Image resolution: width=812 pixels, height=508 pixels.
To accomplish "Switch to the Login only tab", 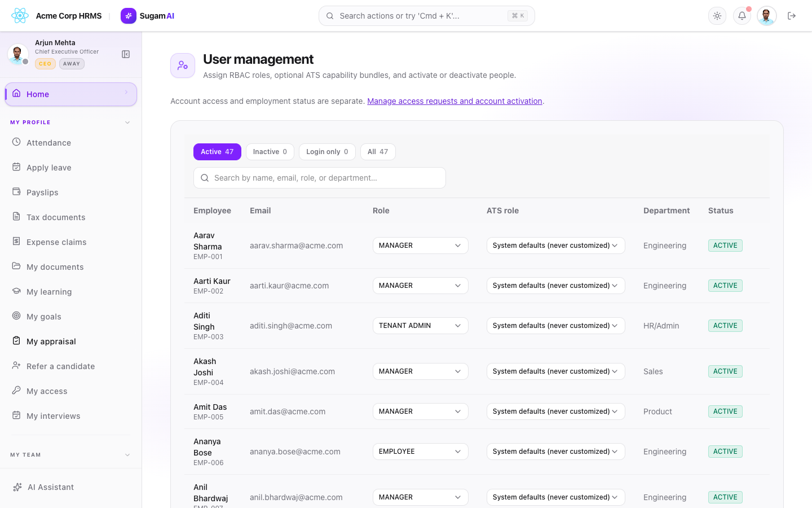I will pos(327,152).
